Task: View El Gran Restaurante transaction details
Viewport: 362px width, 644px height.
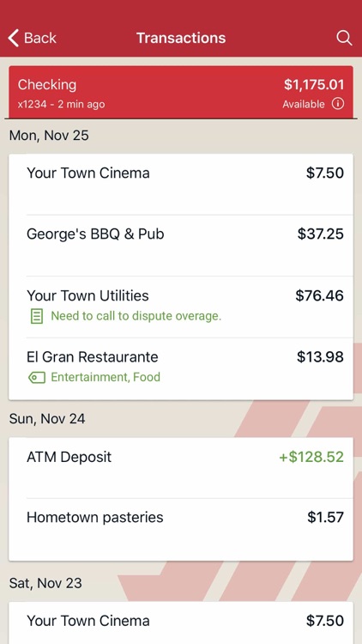Action: (181, 369)
